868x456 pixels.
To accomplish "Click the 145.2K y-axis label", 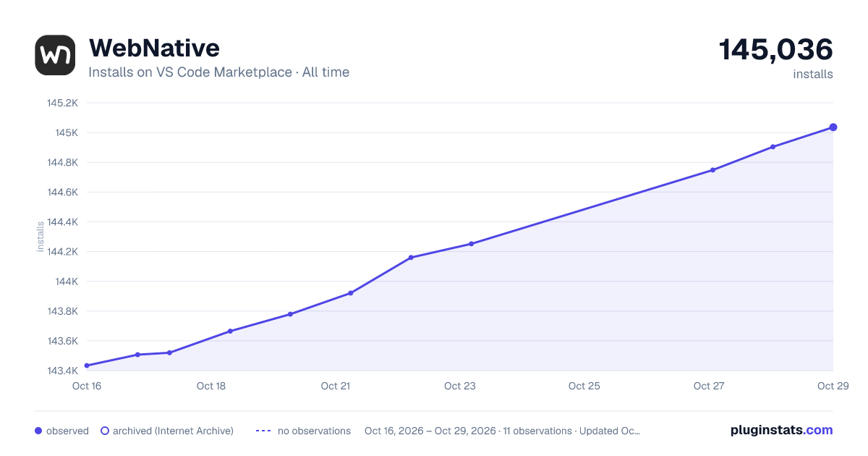I will coord(62,103).
